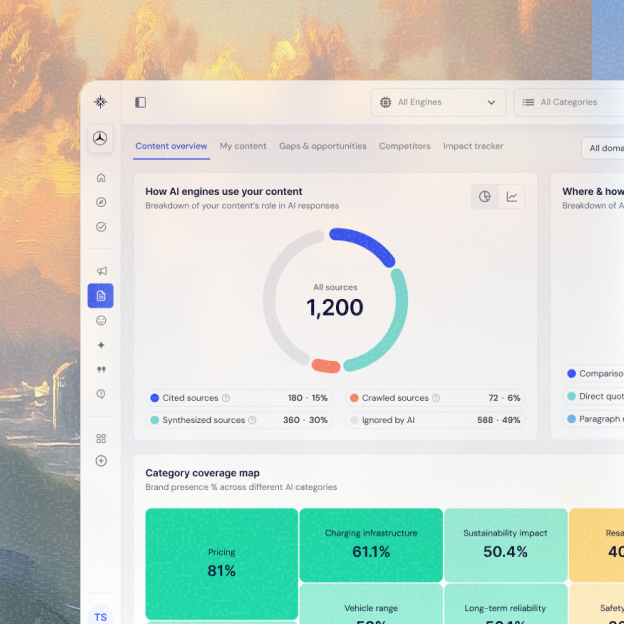Click the star-shaped app logo icon
Image resolution: width=624 pixels, height=624 pixels.
[100, 102]
